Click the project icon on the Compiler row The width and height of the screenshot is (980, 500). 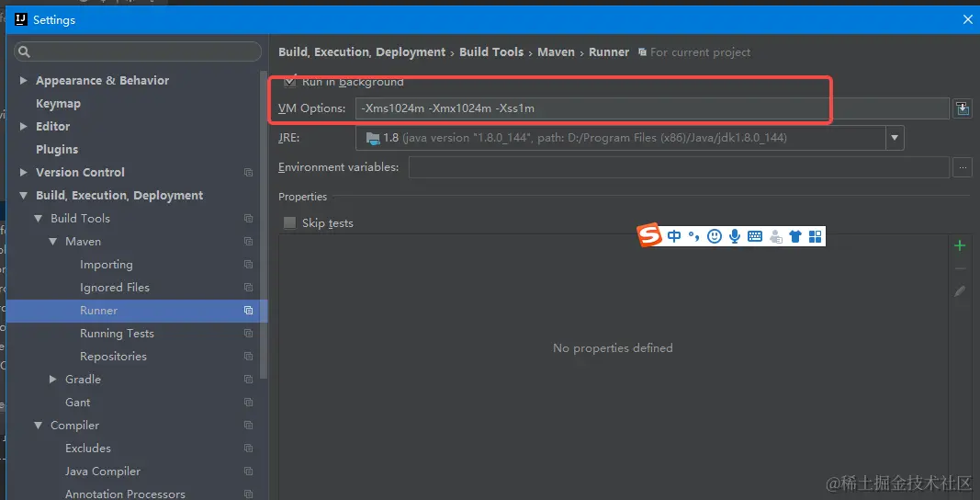[248, 426]
